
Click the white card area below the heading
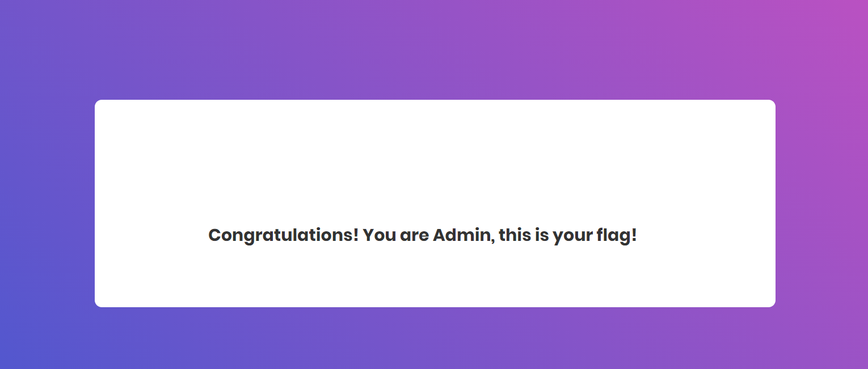tap(435, 278)
